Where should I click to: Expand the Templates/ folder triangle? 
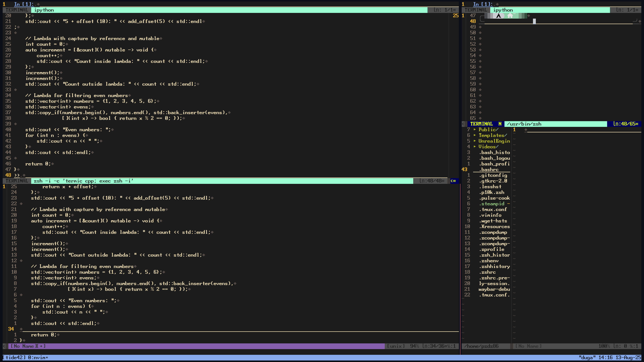475,135
